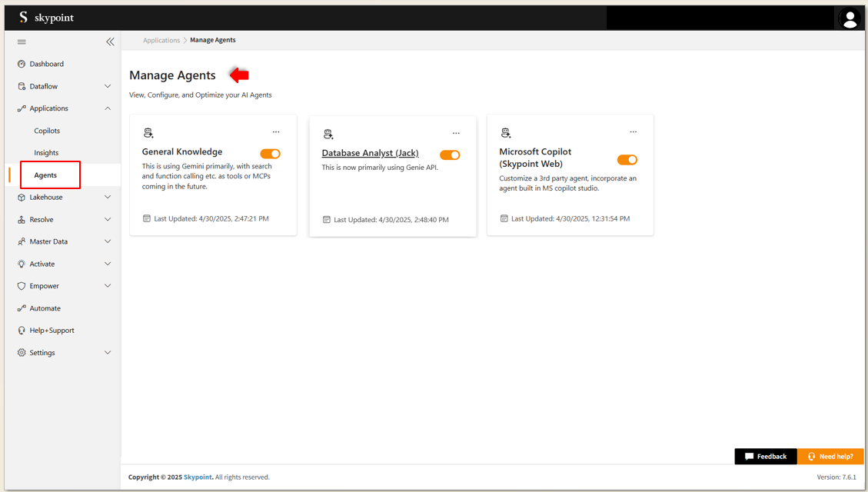
Task: Click the Microsoft Copilot agent icon
Action: click(x=505, y=133)
